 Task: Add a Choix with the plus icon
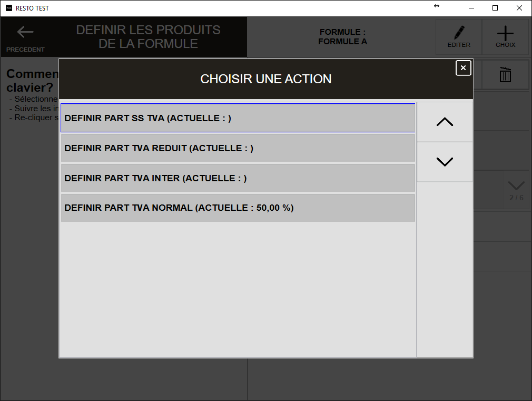(505, 37)
